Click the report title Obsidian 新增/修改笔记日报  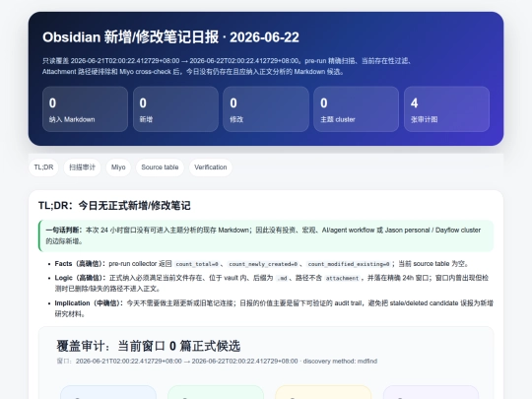(x=170, y=37)
